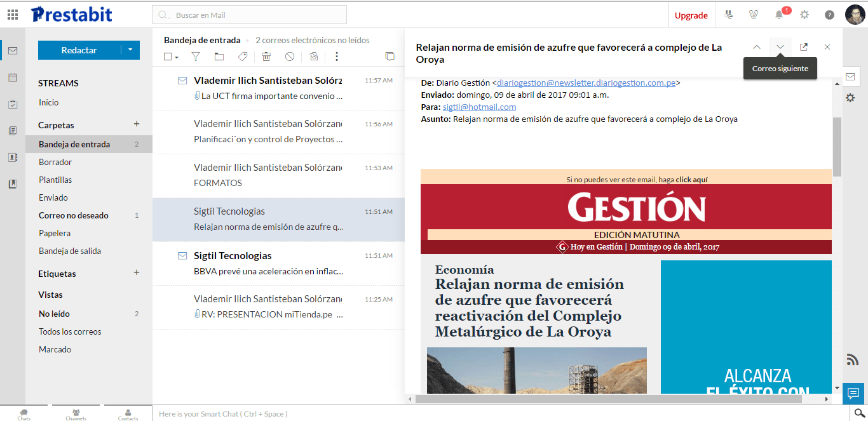The image size is (868, 421).
Task: Click the Buscar en Mail search field
Action: point(249,15)
